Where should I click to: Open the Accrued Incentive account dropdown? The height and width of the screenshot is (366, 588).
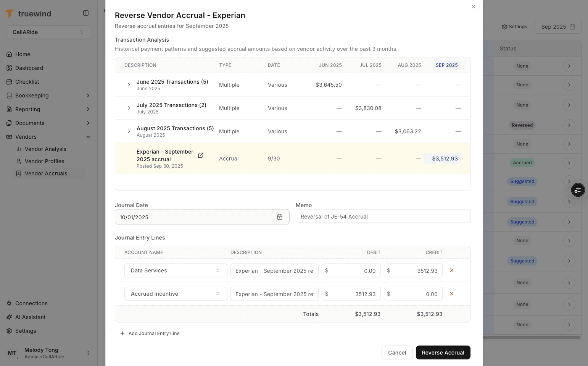[176, 294]
